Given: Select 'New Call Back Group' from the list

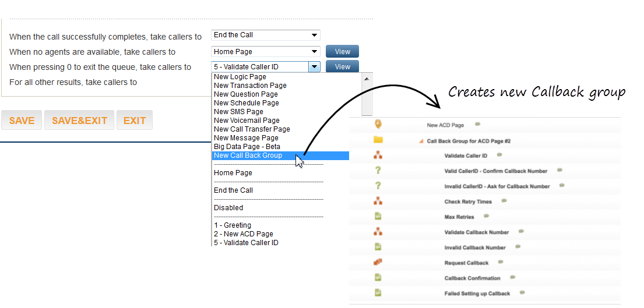Looking at the screenshot, I should pyautogui.click(x=248, y=155).
